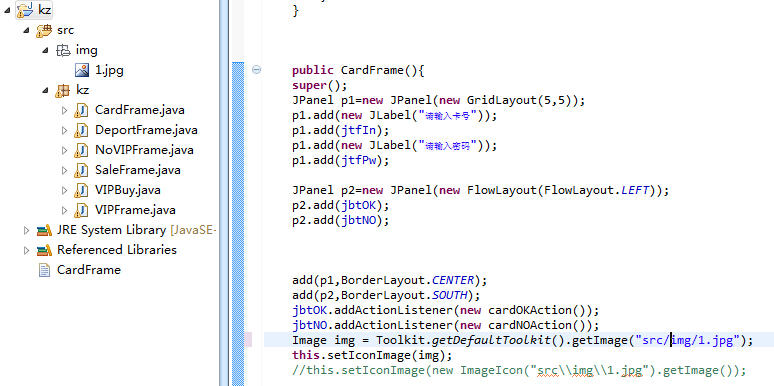Click the FlowLayout.LEFT code line
The width and height of the screenshot is (774, 386).
(480, 190)
